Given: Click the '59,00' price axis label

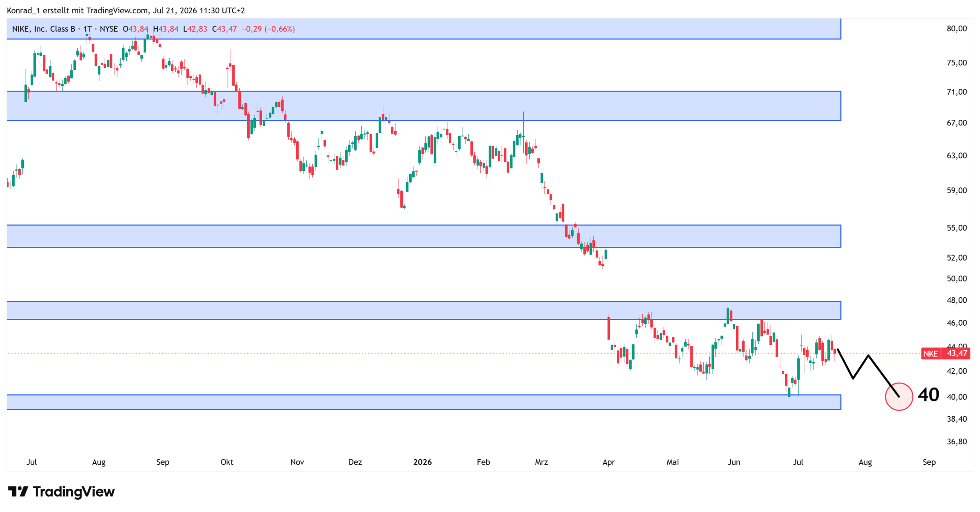Looking at the screenshot, I should pos(957,191).
